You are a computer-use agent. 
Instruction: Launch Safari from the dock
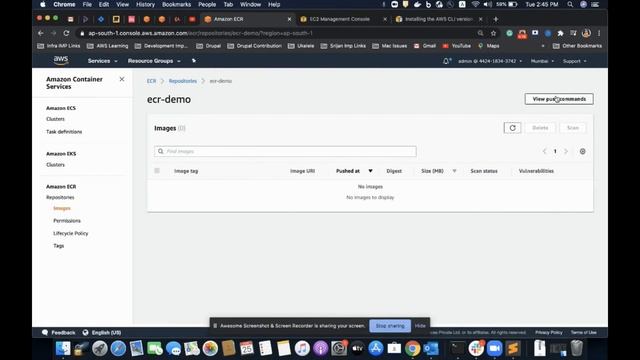click(118, 348)
